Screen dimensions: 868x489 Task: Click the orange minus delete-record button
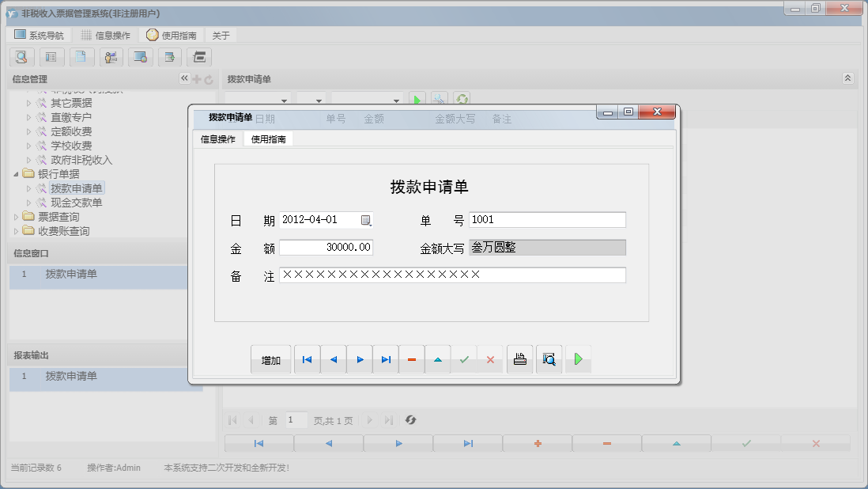(x=412, y=359)
